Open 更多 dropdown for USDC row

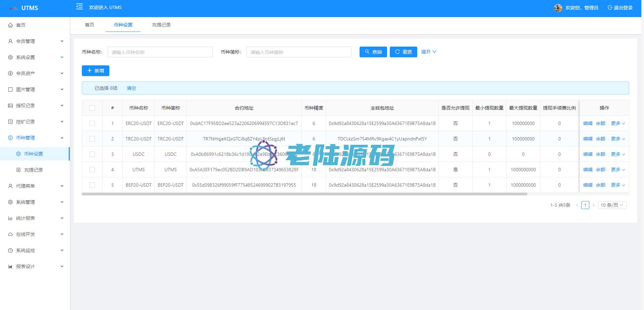click(618, 154)
